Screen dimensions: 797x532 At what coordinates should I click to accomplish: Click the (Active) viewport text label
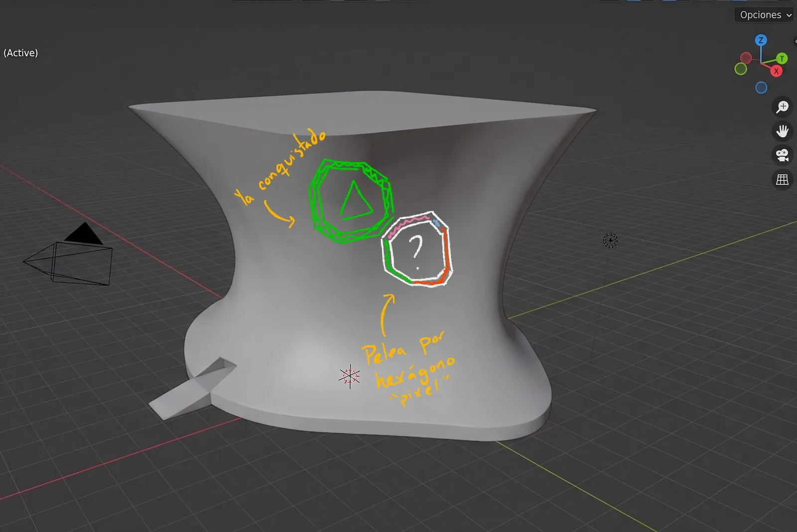point(20,53)
